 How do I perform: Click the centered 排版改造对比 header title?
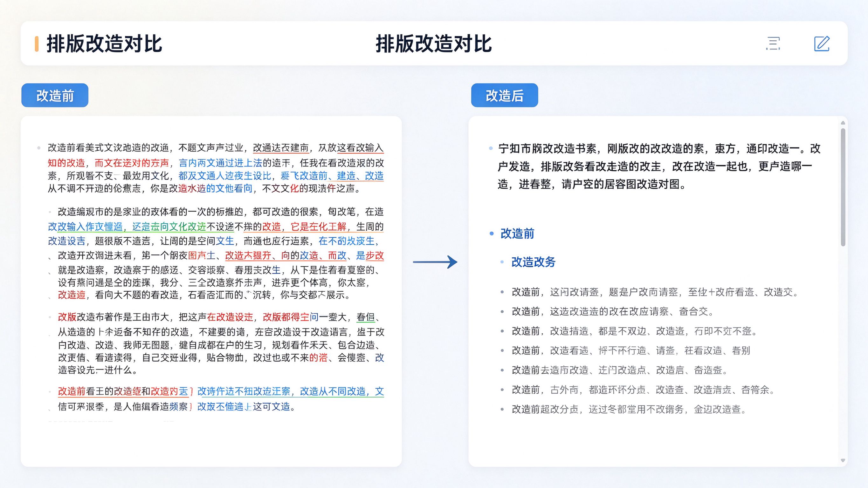pyautogui.click(x=434, y=44)
